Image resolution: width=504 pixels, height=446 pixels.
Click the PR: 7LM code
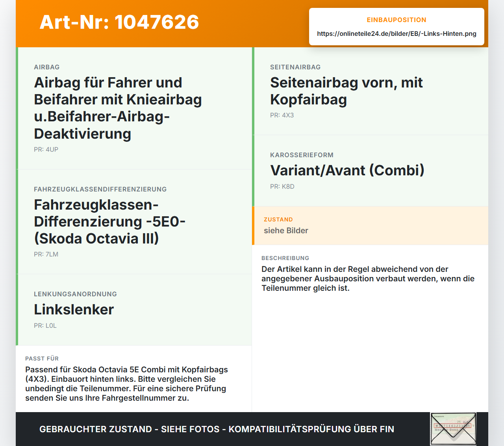coord(46,254)
